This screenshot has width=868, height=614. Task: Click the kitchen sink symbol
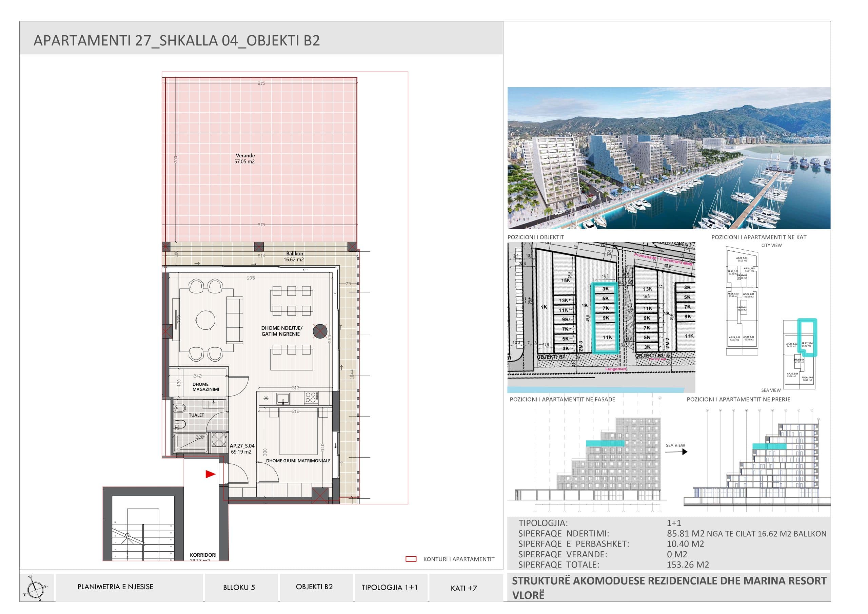(282, 398)
